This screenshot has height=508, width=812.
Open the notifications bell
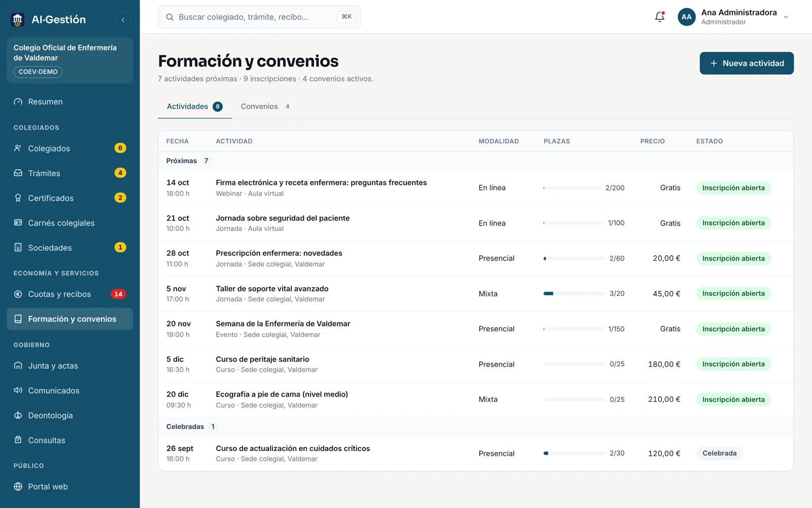pyautogui.click(x=660, y=17)
